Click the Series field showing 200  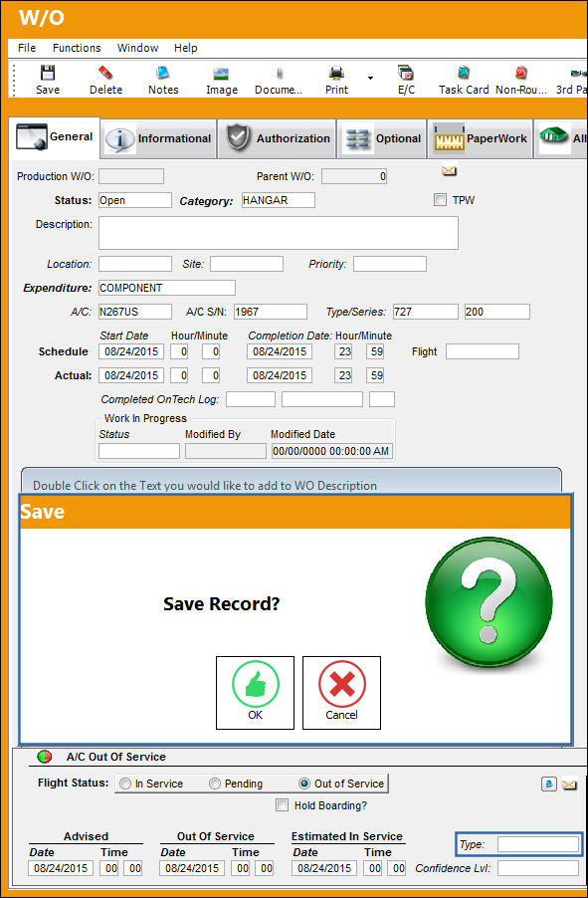pos(497,312)
